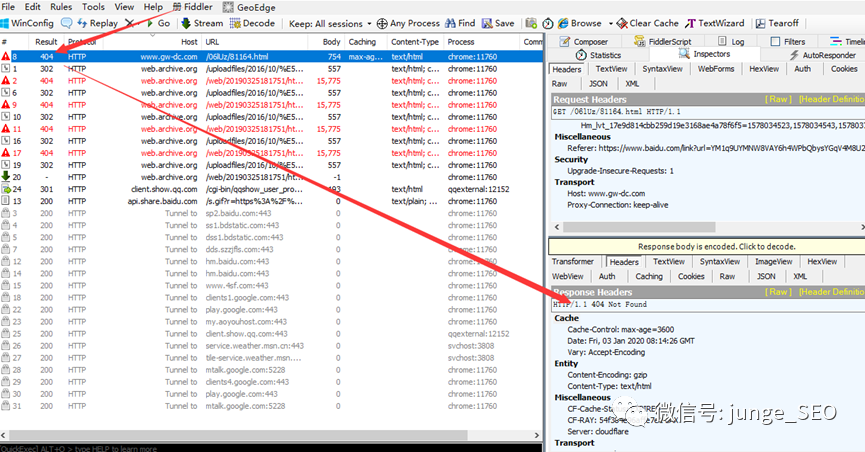
Task: Open the Rules menu
Action: pos(61,7)
